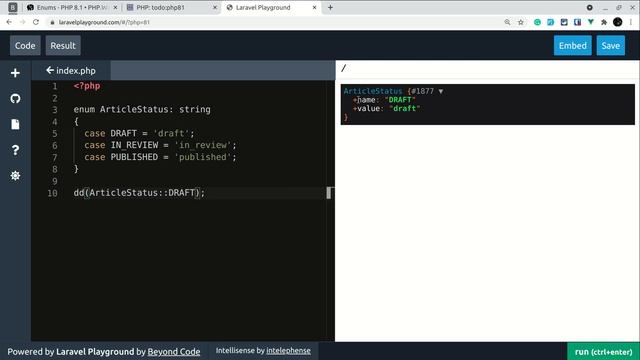Switch to the Result view

coord(63,45)
